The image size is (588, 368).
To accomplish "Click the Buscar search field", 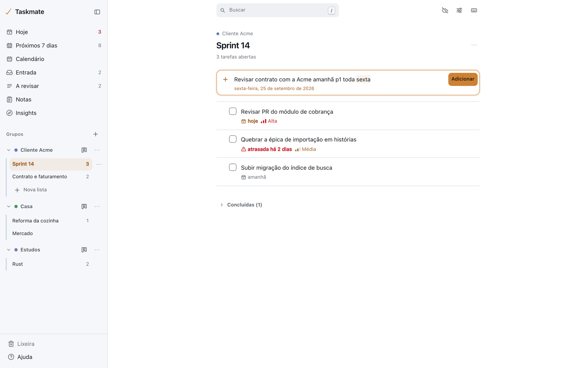I will pos(277,10).
